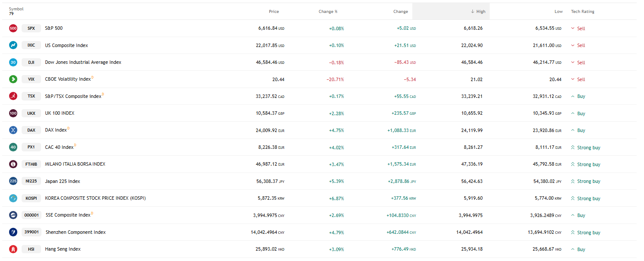The image size is (644, 261).
Task: Open the KOREA COMPOSITE STOCK PRICE INDEX link
Action: [95, 198]
